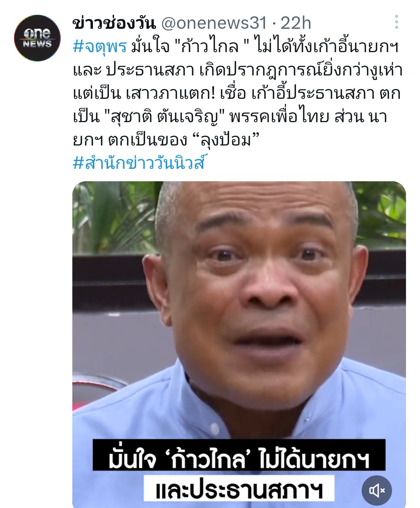Open the @onenews31 handle

(x=213, y=23)
